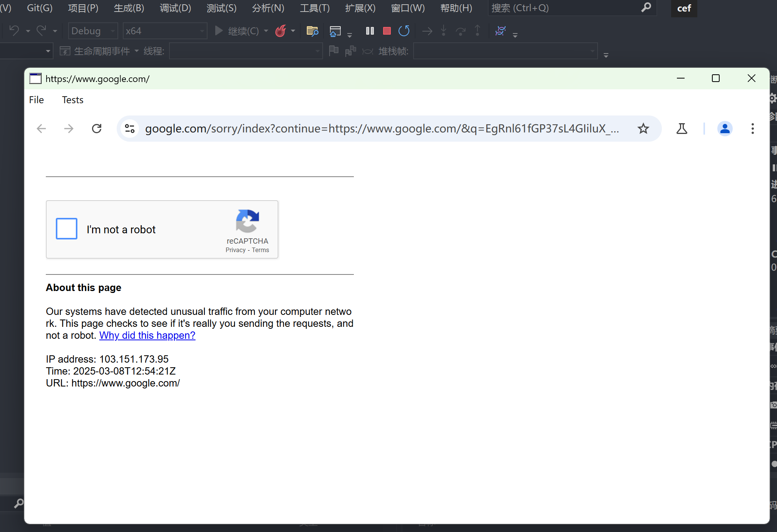Click the browser address bar URL
The width and height of the screenshot is (777, 532).
point(382,129)
